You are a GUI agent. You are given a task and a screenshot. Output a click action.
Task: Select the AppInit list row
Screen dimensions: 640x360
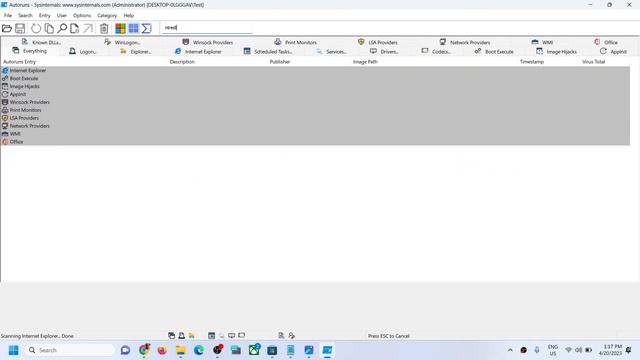coord(315,94)
